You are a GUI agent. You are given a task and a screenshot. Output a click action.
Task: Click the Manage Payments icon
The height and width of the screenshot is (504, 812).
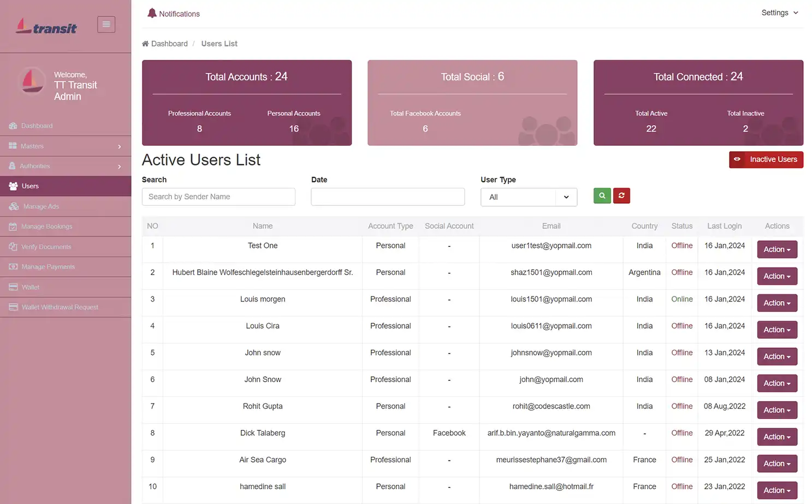pyautogui.click(x=13, y=266)
